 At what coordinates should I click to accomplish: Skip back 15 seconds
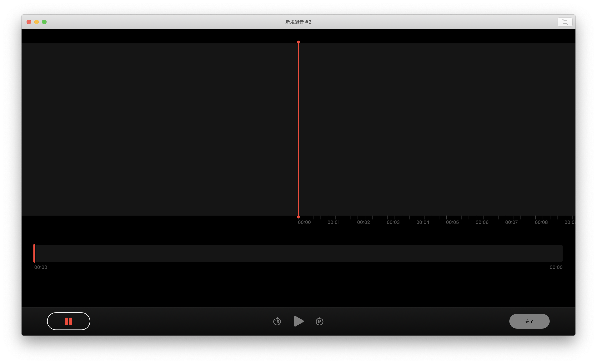pyautogui.click(x=277, y=321)
